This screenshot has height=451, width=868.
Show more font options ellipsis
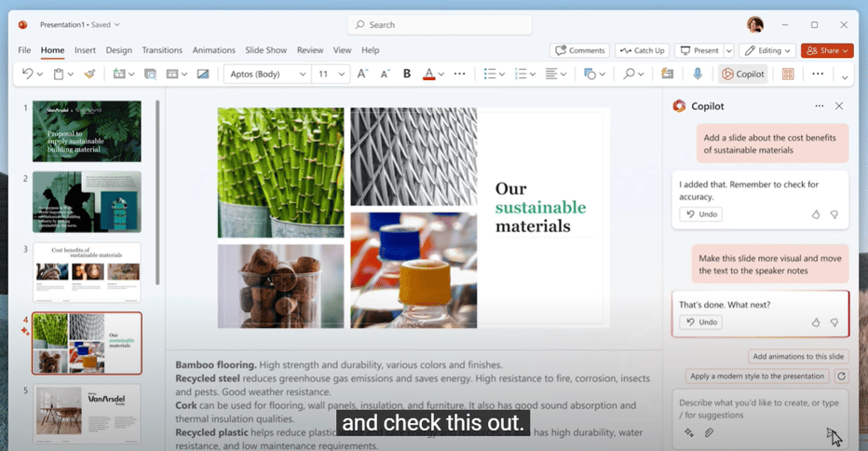[459, 74]
